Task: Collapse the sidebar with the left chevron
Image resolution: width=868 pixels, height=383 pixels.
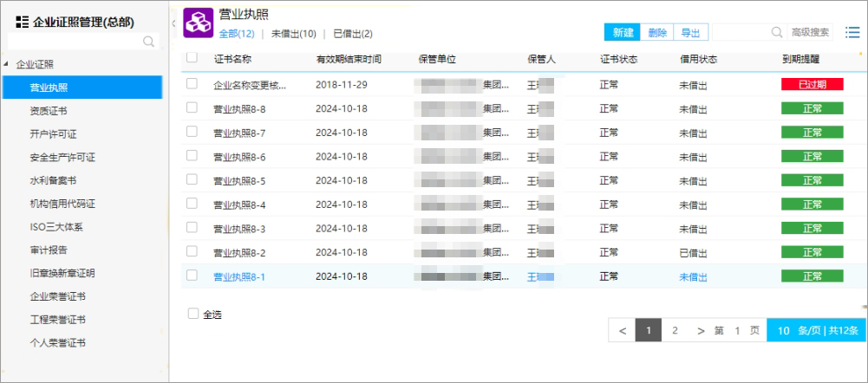Action: (173, 23)
